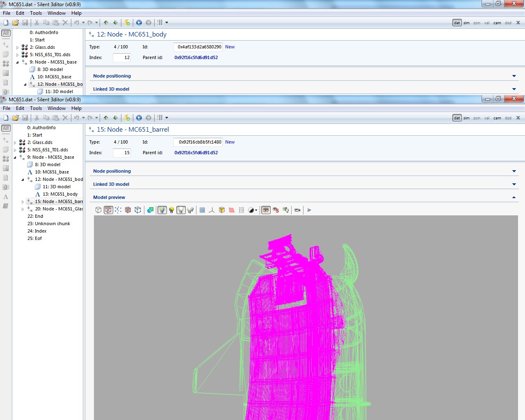Open Window menu in the MC651_body window
The height and width of the screenshot is (420, 525).
(56, 13)
